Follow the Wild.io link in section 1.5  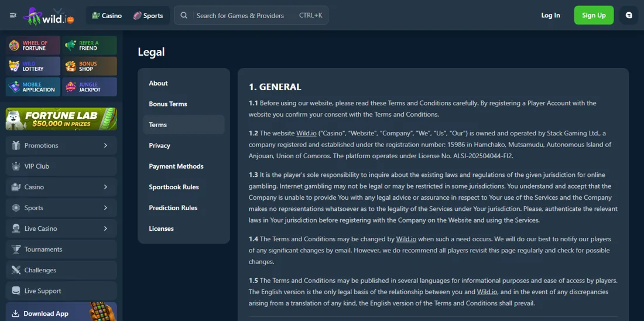click(487, 292)
